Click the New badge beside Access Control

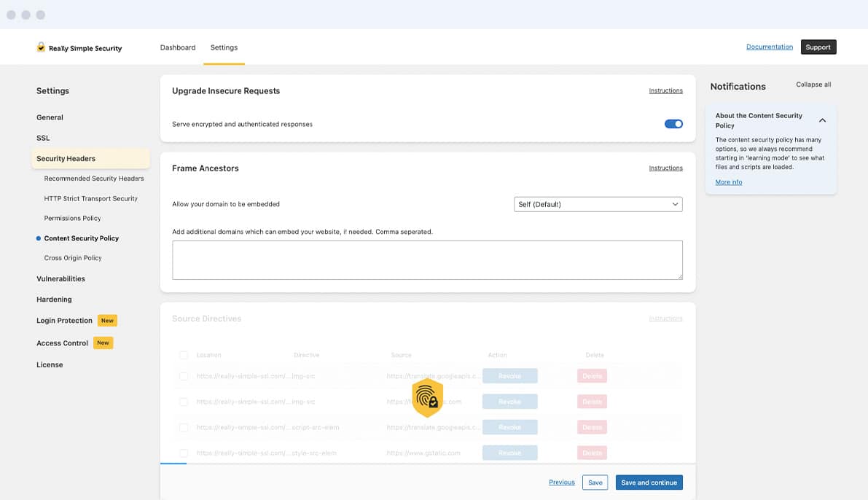click(x=103, y=343)
